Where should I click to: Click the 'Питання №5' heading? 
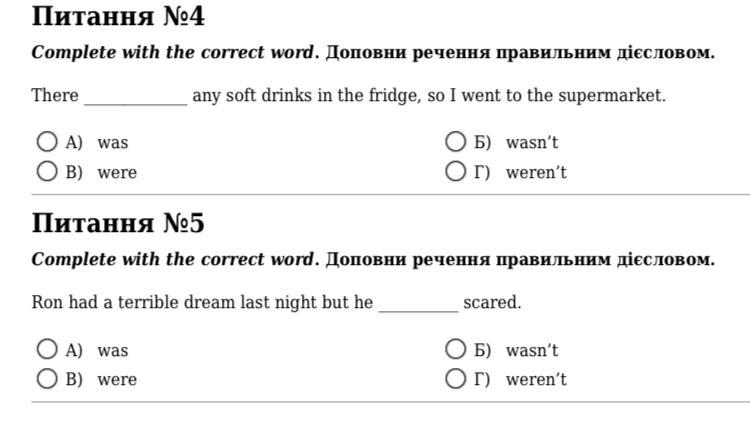point(118,223)
